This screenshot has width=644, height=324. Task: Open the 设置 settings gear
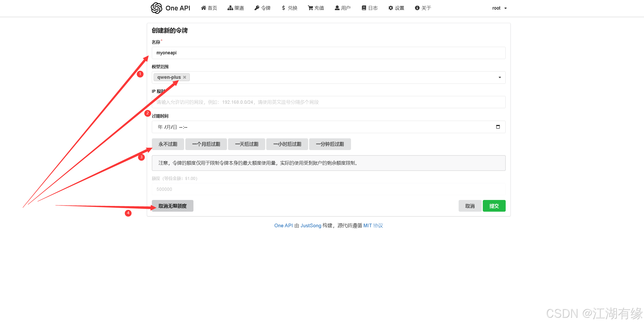(396, 8)
